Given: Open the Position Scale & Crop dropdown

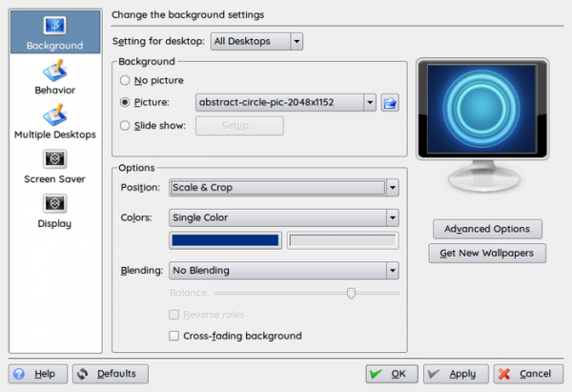Looking at the screenshot, I should (283, 188).
